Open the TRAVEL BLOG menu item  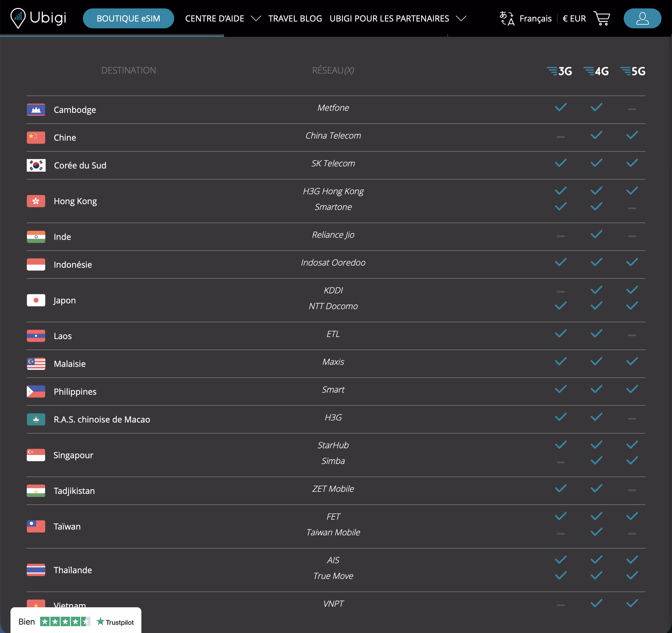tap(295, 19)
